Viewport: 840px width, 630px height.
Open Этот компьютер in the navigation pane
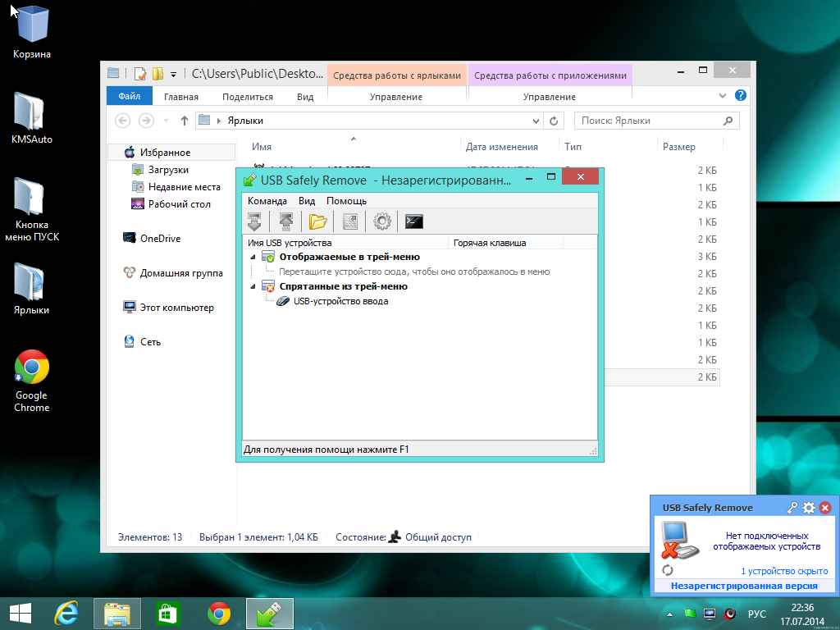tap(177, 308)
